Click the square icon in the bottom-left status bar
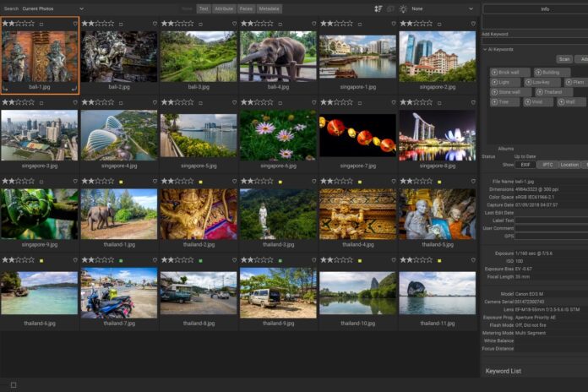588x392 pixels. [14, 385]
